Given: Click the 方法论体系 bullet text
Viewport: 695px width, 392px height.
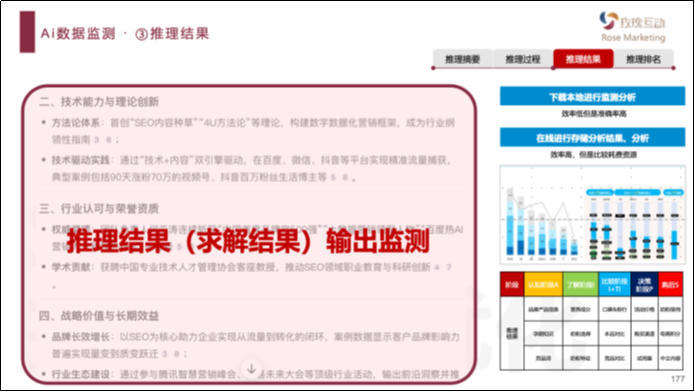Looking at the screenshot, I should coord(253,131).
